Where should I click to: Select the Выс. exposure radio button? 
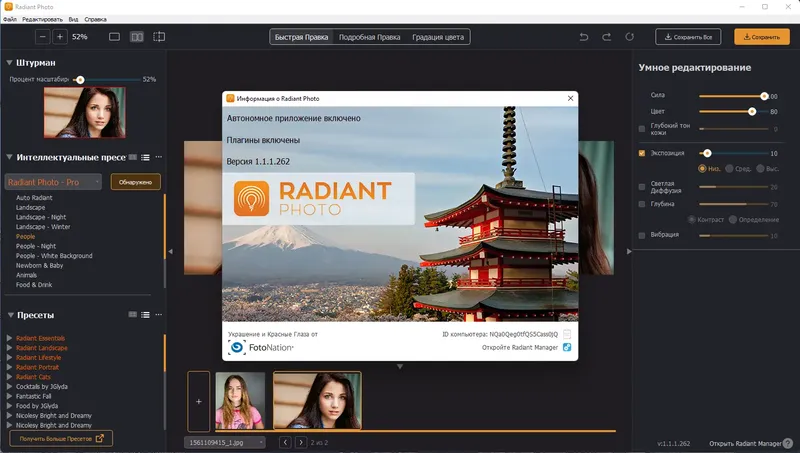coord(760,168)
